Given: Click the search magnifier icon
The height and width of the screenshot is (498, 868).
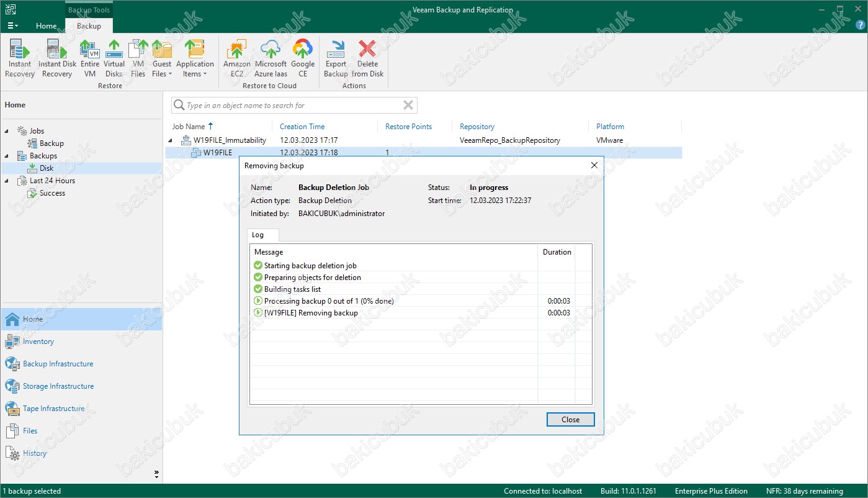Looking at the screenshot, I should 179,105.
